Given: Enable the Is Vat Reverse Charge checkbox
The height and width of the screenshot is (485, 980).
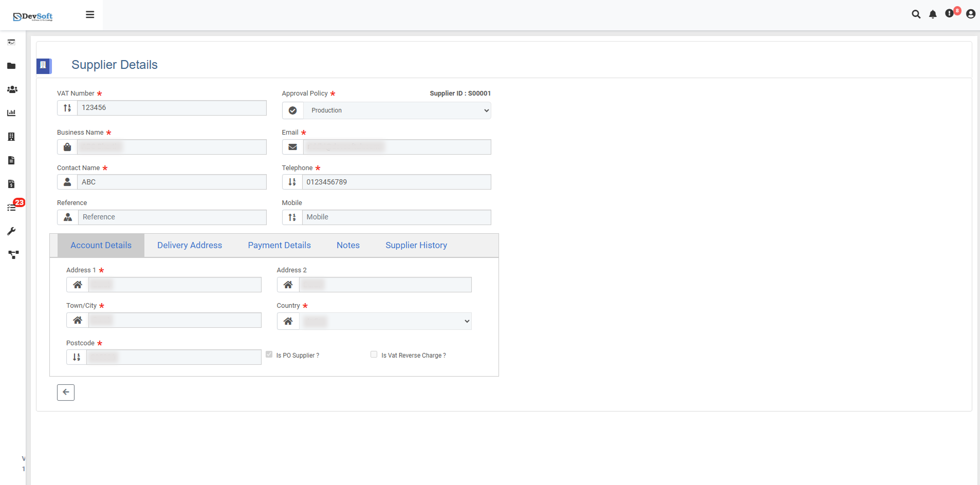Looking at the screenshot, I should tap(374, 355).
